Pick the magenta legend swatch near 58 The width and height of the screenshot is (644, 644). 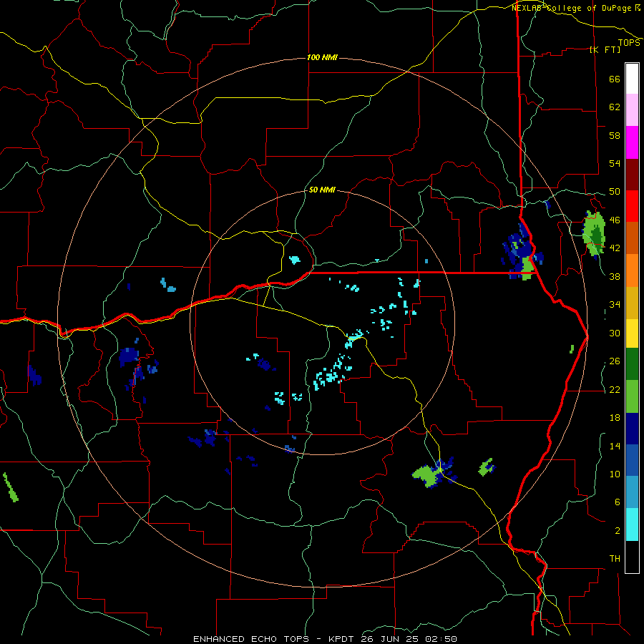632,142
